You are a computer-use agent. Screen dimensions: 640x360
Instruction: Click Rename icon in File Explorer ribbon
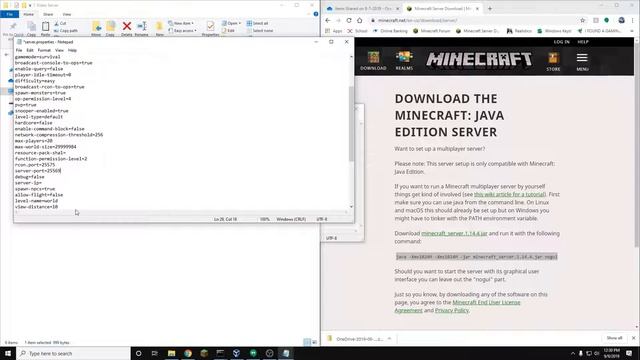(x=142, y=27)
